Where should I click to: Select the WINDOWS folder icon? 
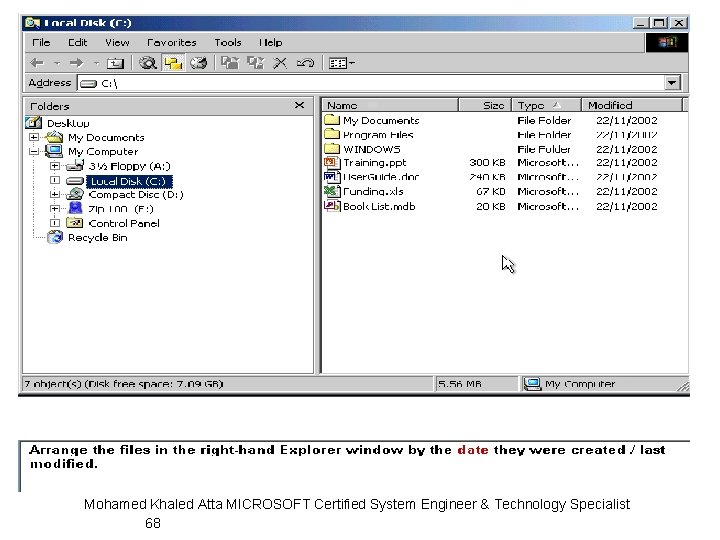click(x=332, y=149)
